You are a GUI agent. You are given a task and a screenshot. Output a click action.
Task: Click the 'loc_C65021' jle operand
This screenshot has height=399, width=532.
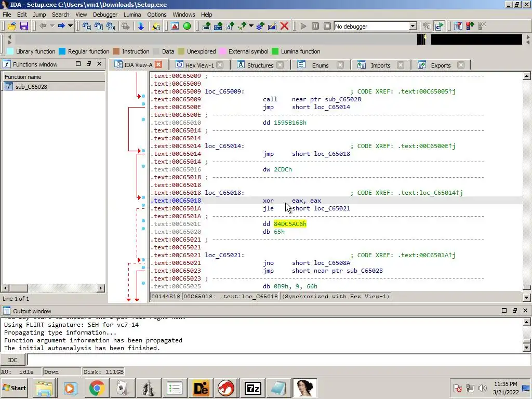(332, 208)
